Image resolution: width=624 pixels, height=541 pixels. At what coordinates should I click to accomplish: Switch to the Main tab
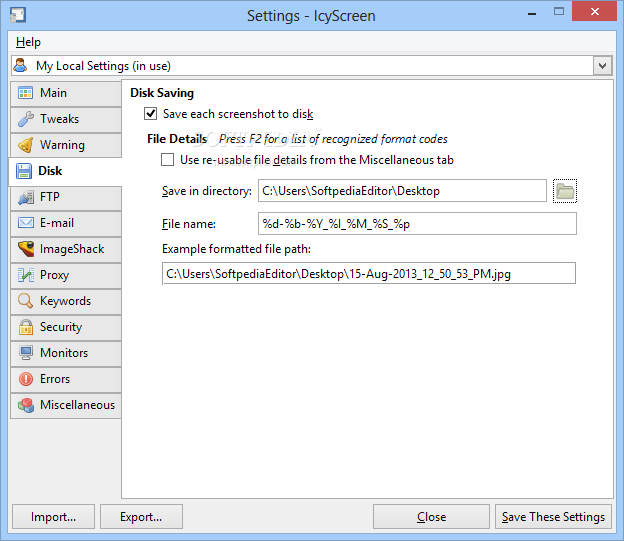click(66, 93)
